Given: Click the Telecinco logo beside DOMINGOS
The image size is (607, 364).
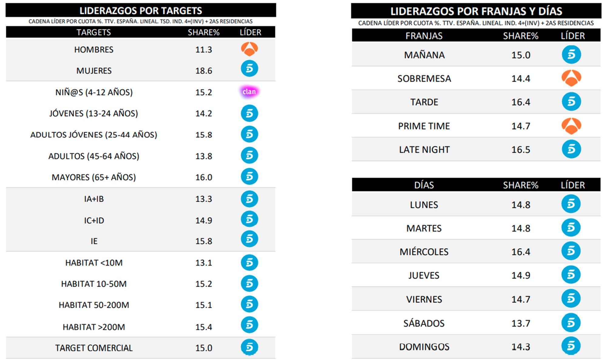Looking at the screenshot, I should coord(571,346).
